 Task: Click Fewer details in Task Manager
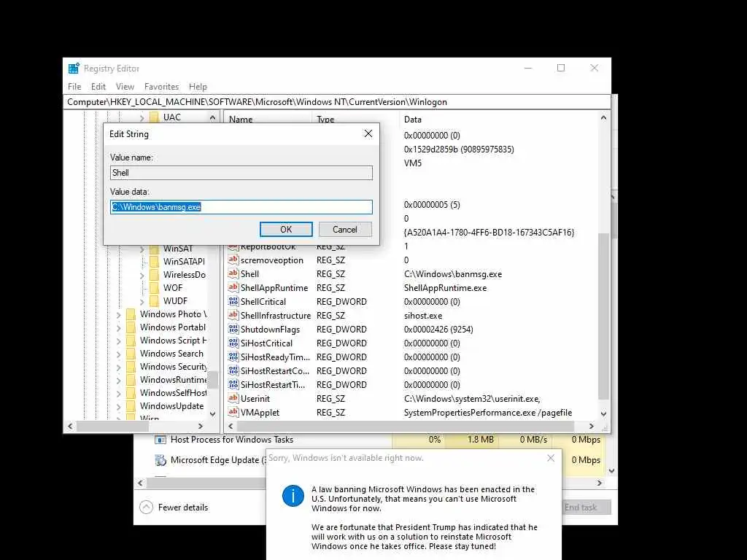click(x=183, y=507)
